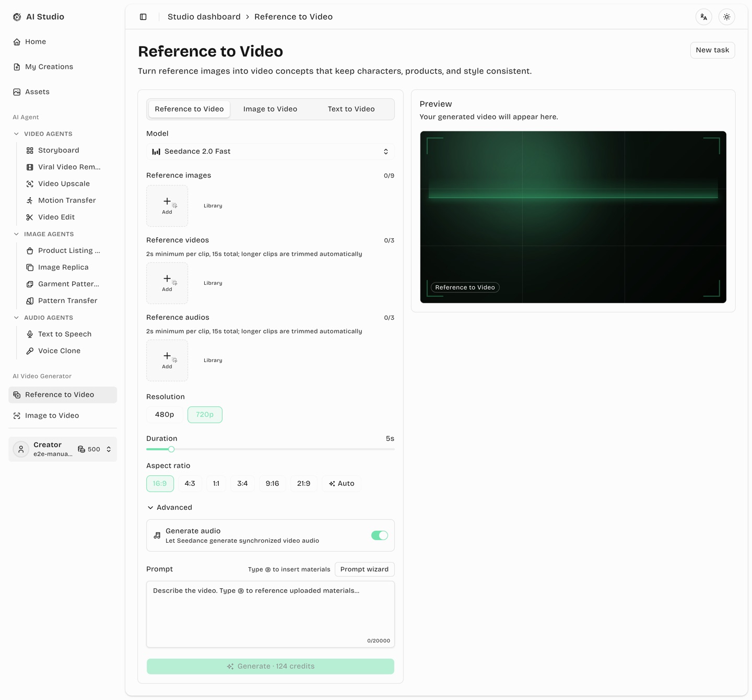Open the Prompt wizard
This screenshot has width=752, height=700.
365,569
